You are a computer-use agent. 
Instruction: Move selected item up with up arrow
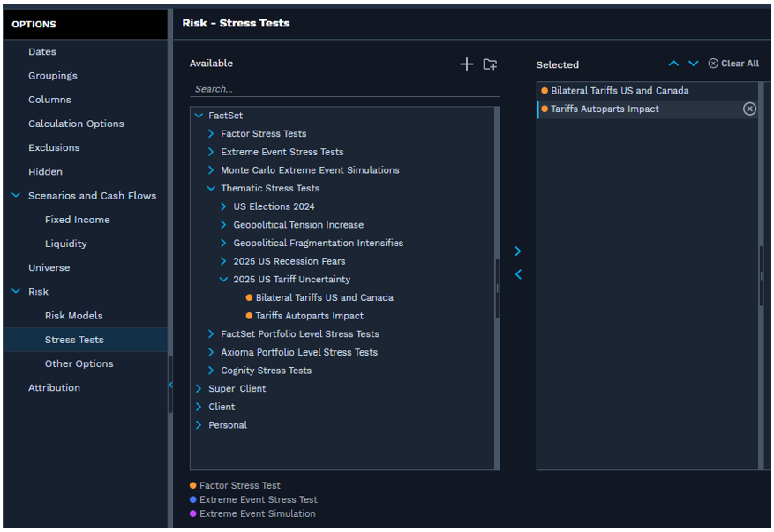coord(673,64)
